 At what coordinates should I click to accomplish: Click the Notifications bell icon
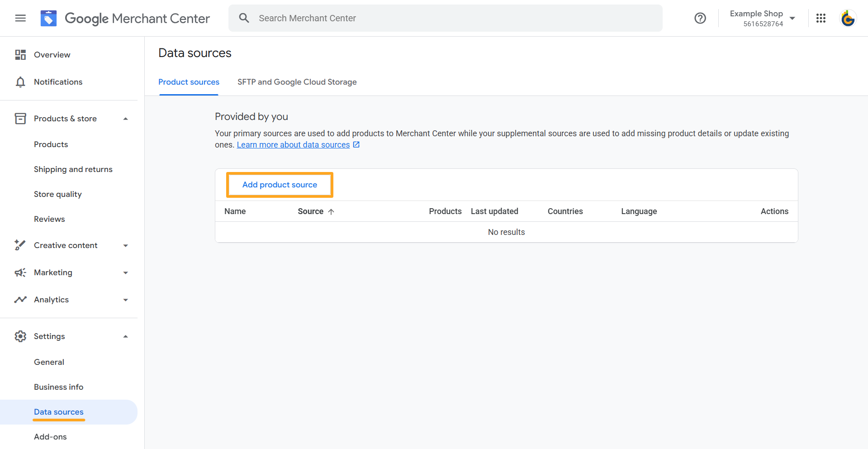(20, 82)
